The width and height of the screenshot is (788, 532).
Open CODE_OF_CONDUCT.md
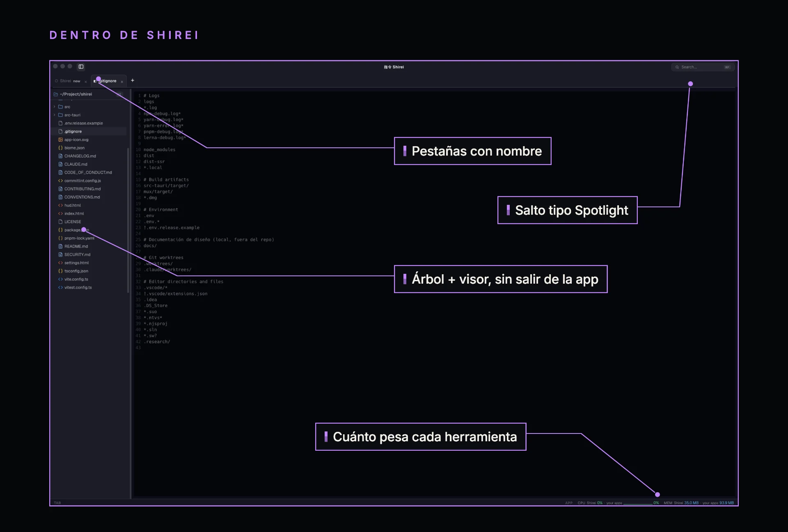[88, 172]
